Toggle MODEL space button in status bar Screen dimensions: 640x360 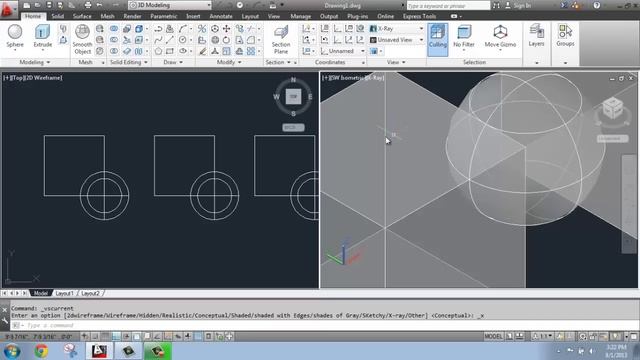pyautogui.click(x=493, y=336)
